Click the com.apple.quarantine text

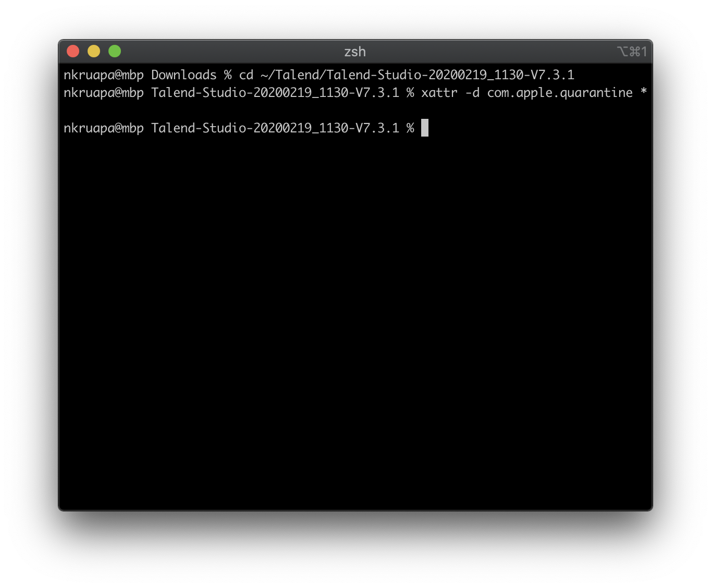point(560,93)
